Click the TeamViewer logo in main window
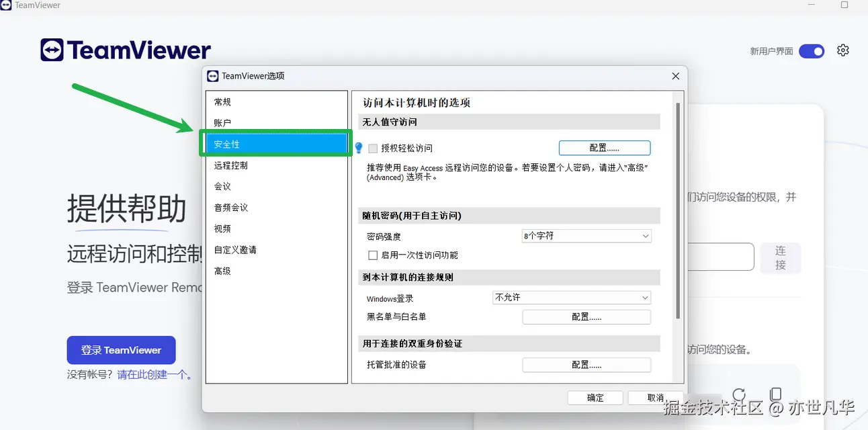868x430 pixels. tap(126, 50)
